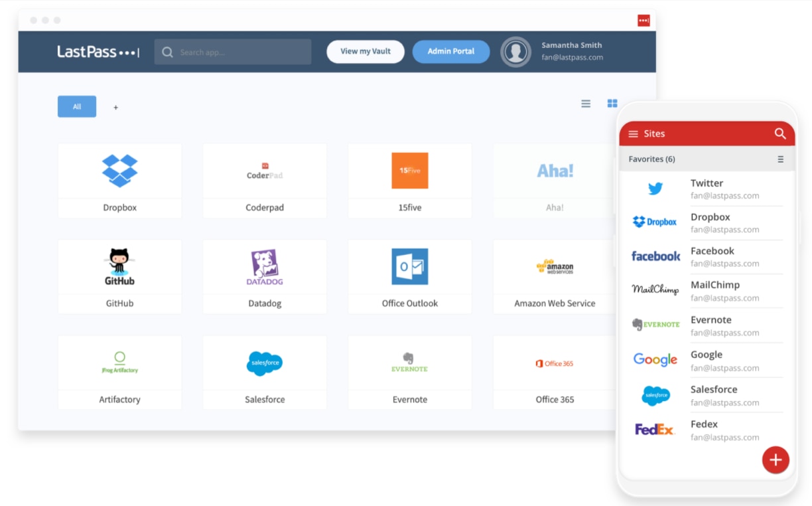The image size is (812, 506).
Task: Click the Amazon Web Service tile label
Action: [x=555, y=303]
